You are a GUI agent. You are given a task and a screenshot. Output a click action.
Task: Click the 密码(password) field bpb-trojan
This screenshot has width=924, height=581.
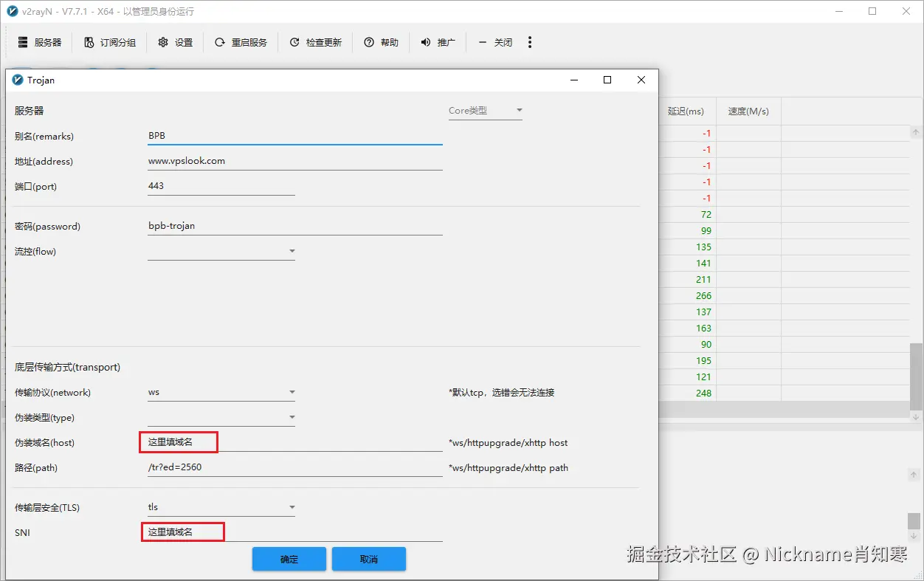295,226
